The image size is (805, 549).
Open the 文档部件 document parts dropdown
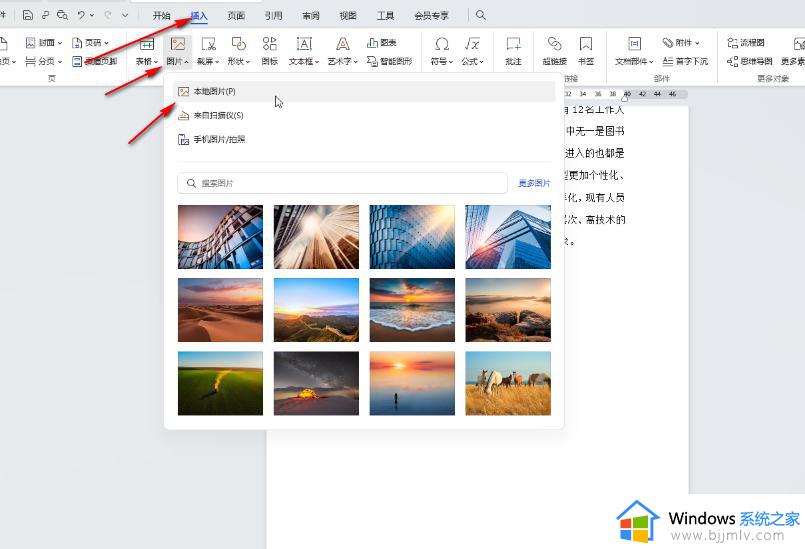coord(635,51)
